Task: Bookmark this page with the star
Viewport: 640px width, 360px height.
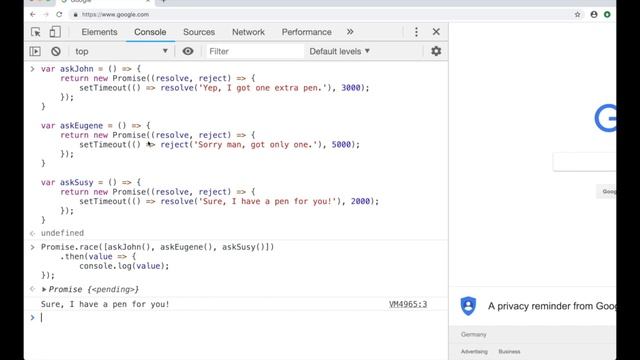Action: [577, 14]
